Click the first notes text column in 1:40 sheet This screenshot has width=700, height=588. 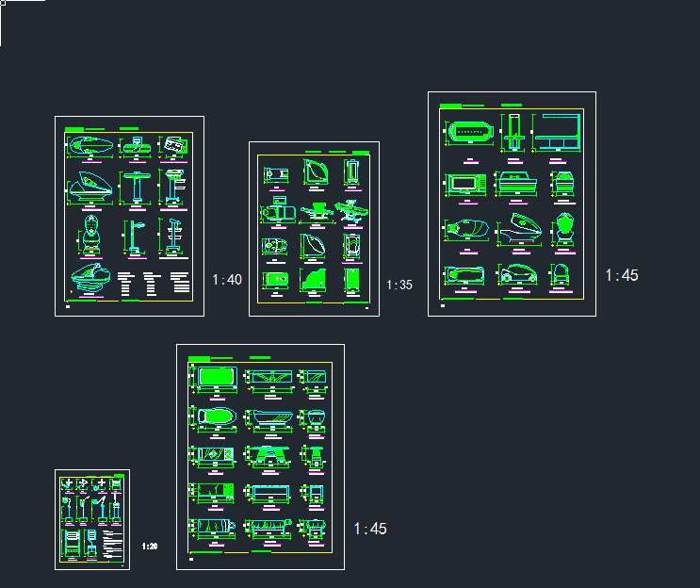coord(127,285)
